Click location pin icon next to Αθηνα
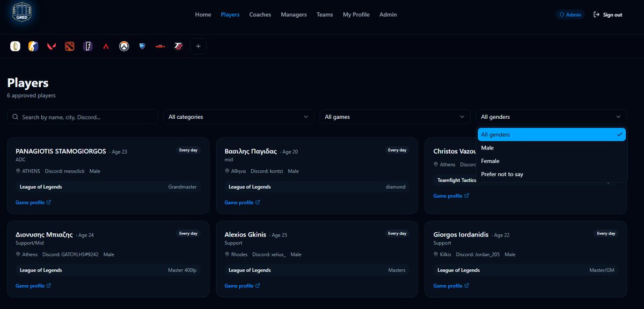 point(226,171)
